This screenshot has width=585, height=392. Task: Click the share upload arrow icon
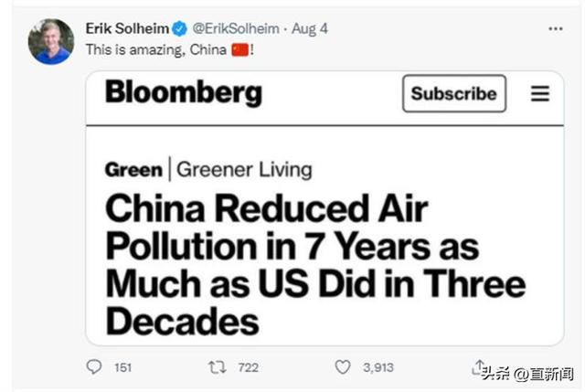pos(478,366)
